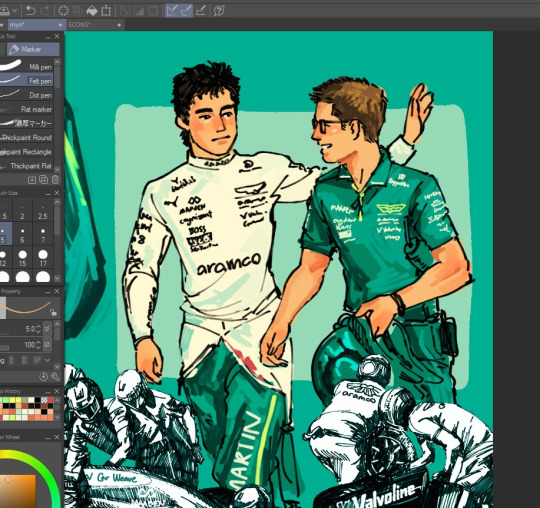The height and width of the screenshot is (508, 540).
Task: Click the Deselect dashed-circle icon
Action: click(63, 11)
